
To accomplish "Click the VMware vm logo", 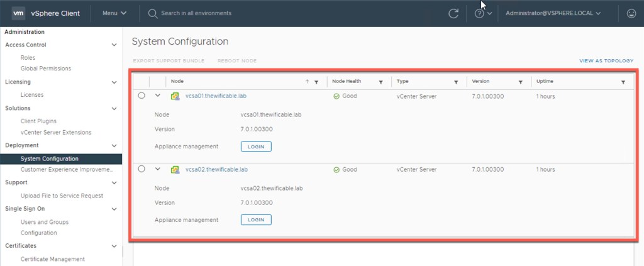I will [18, 13].
